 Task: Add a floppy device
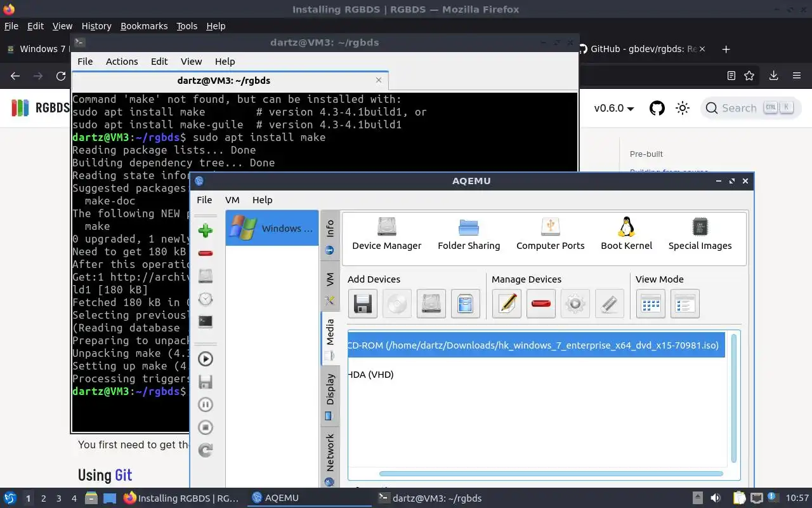[363, 304]
